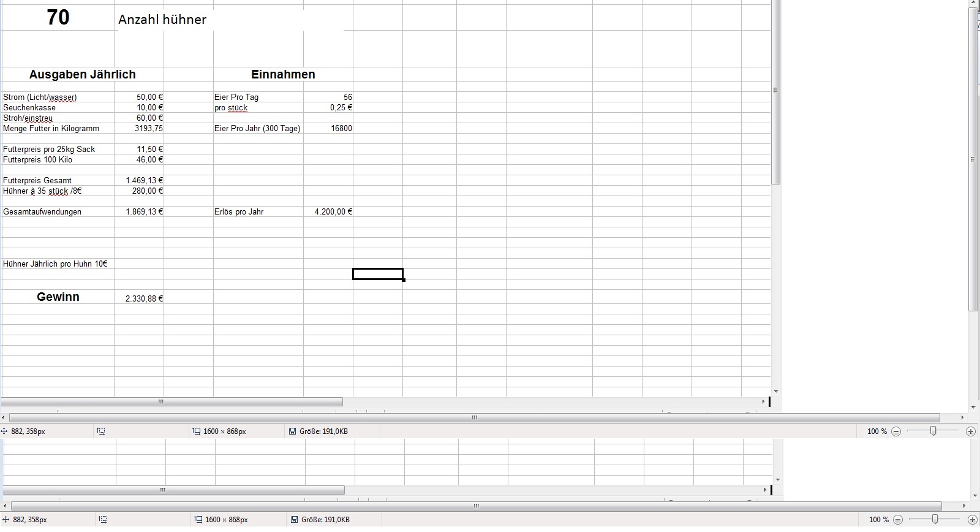
Task: Select the Erlös pro Jahr 4.200,00 € cell
Action: [328, 211]
